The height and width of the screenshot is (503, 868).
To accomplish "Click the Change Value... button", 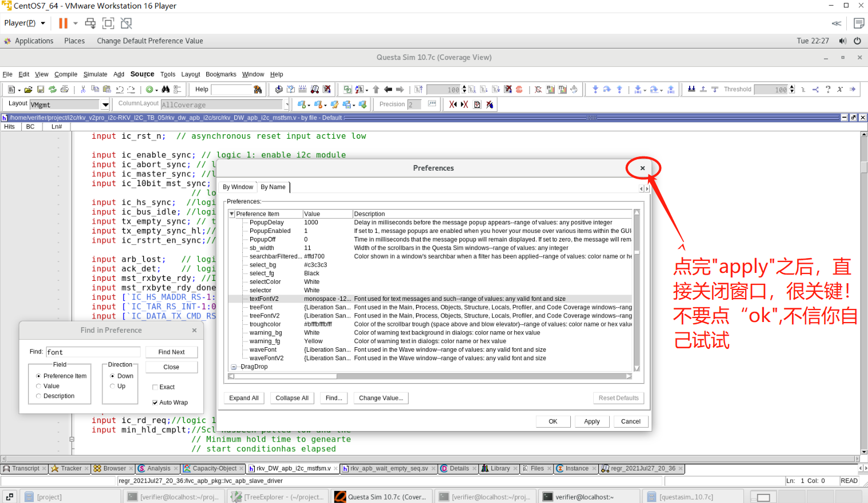I will [381, 398].
